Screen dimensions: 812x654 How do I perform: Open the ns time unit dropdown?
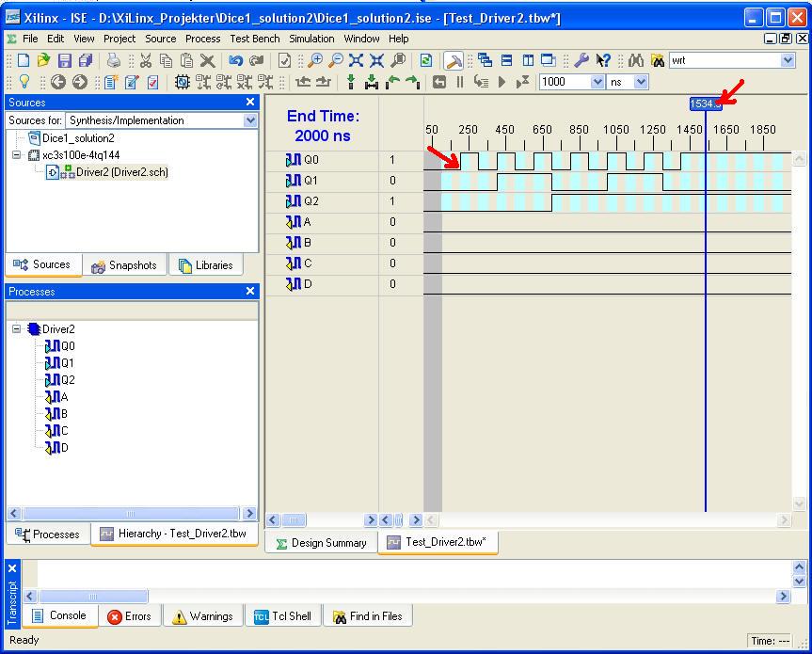[x=641, y=82]
